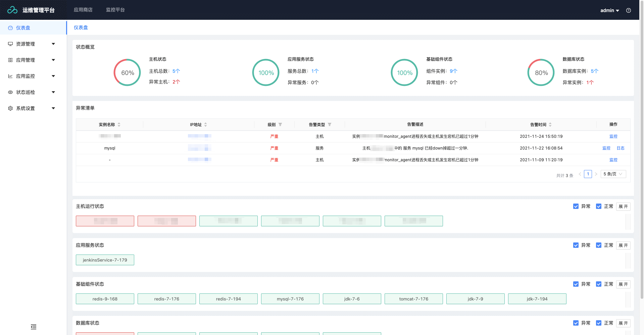Collapse the sidebar using the bottom menu icon

[34, 327]
